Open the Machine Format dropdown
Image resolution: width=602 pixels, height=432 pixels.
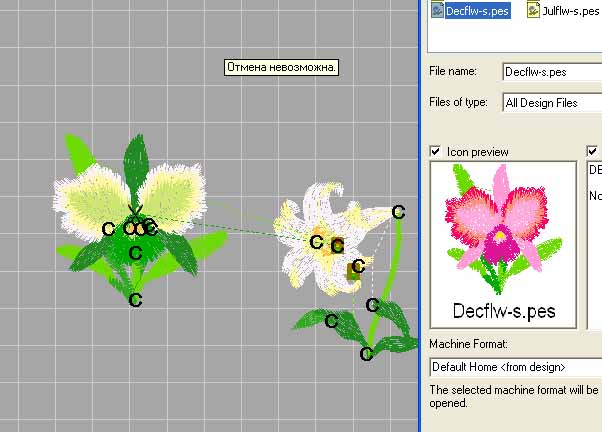tap(515, 367)
